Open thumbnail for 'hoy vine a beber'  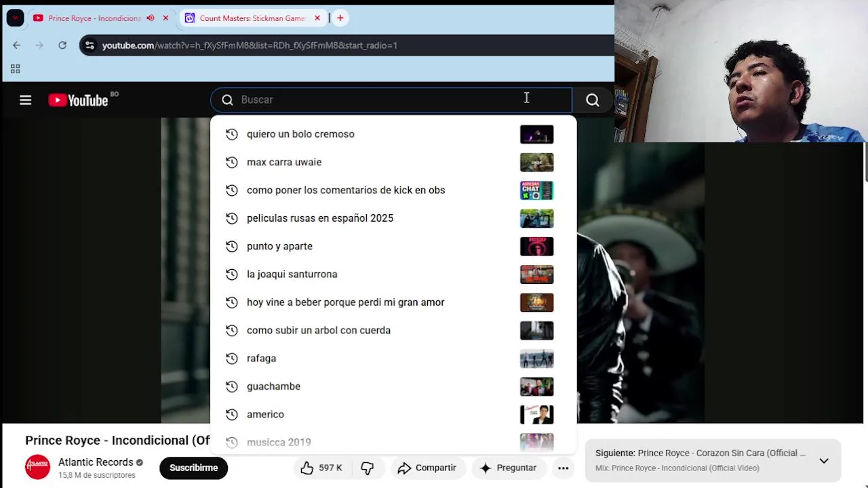point(536,302)
